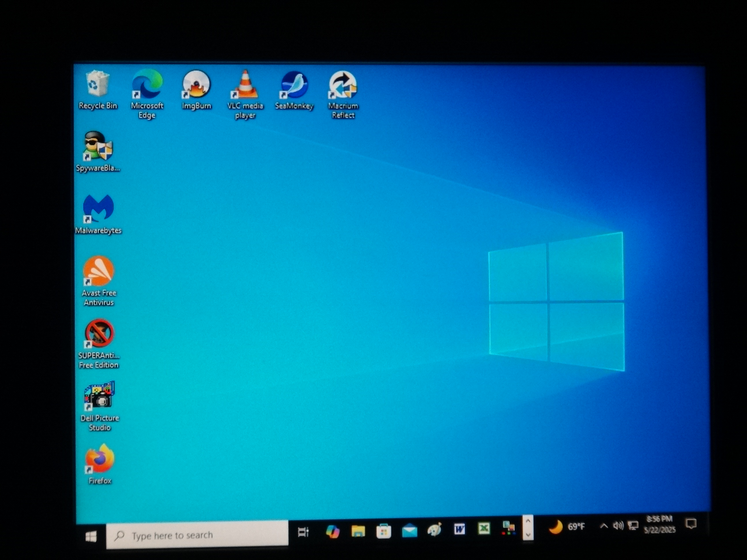Open the volume speaker control
The image size is (747, 560).
tap(618, 525)
